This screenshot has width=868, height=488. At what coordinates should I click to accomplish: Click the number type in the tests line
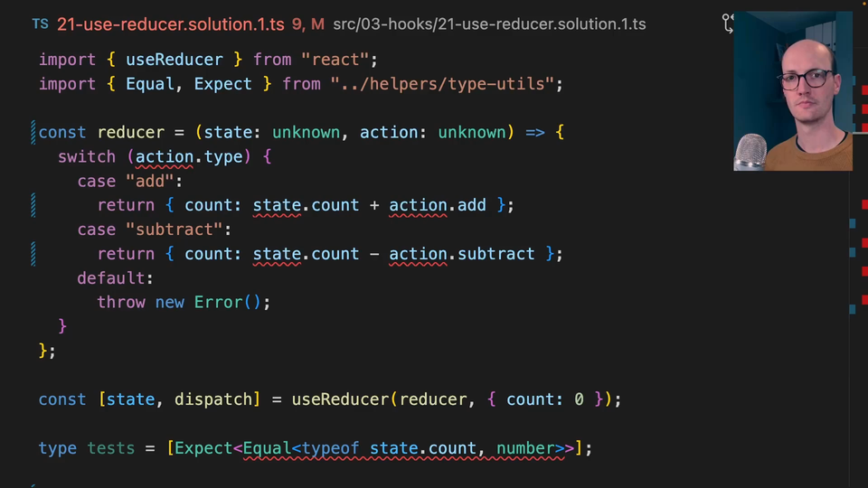(x=525, y=448)
